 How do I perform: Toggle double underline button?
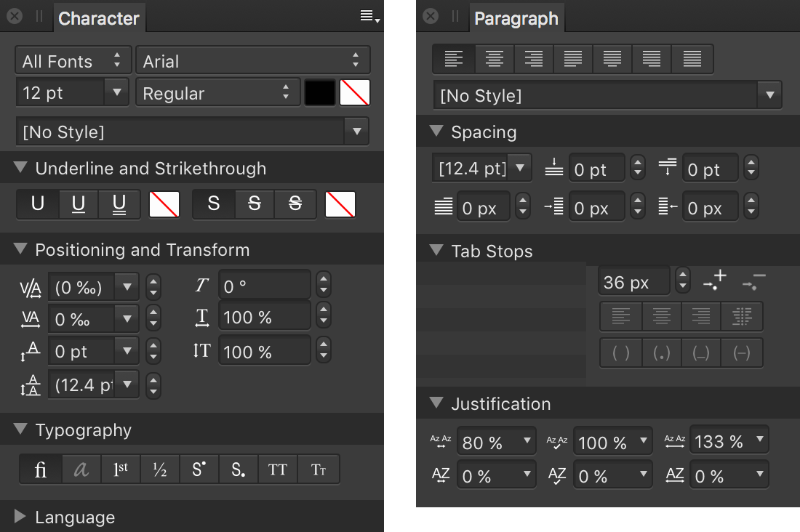(x=119, y=204)
